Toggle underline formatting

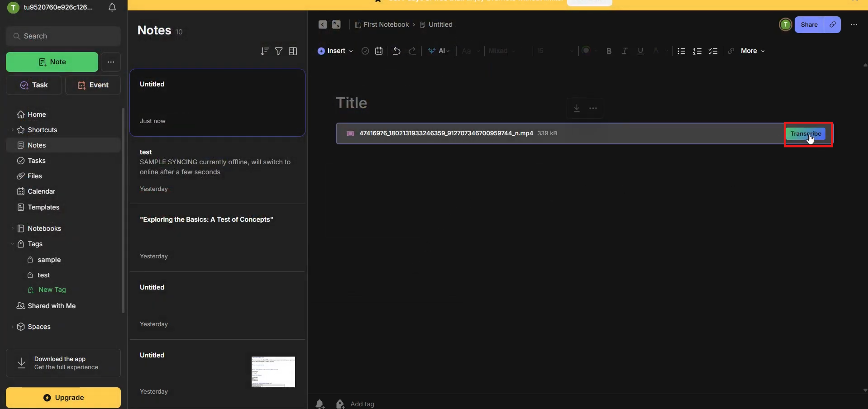[x=640, y=51]
